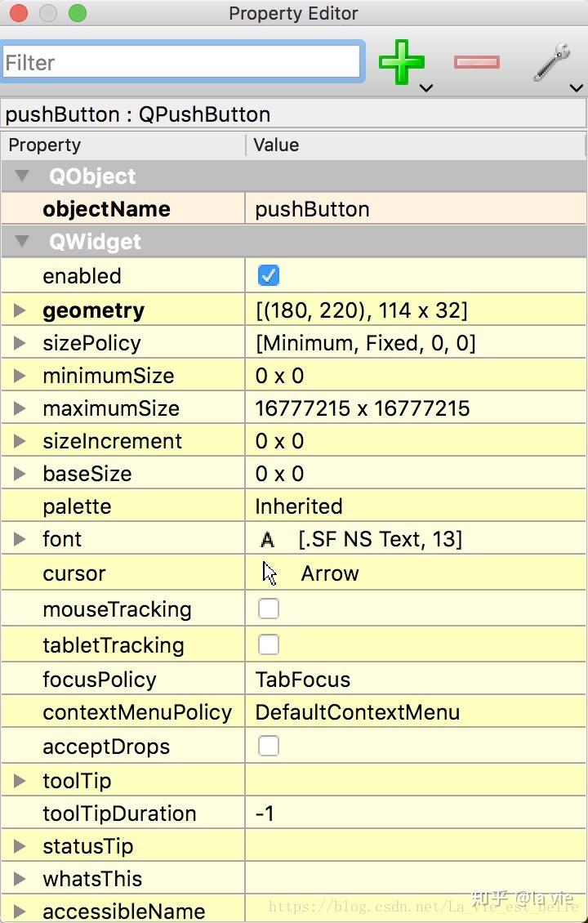Click the font icon beside [.SF NS Text, 13]
The width and height of the screenshot is (588, 923).
pyautogui.click(x=269, y=538)
